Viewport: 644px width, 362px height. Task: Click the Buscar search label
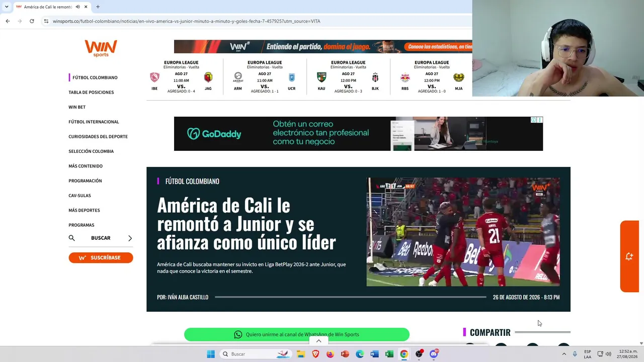pos(101,238)
